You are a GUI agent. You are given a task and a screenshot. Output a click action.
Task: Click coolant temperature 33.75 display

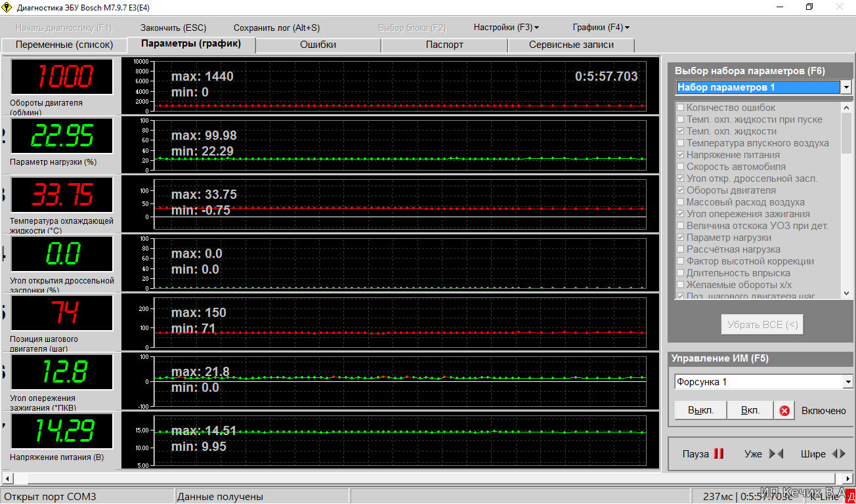point(62,195)
